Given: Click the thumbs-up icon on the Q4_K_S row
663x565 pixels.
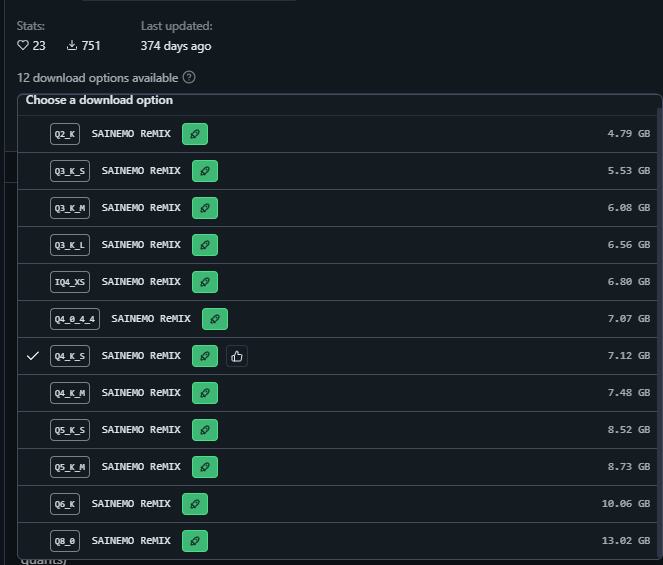Looking at the screenshot, I should (x=236, y=355).
